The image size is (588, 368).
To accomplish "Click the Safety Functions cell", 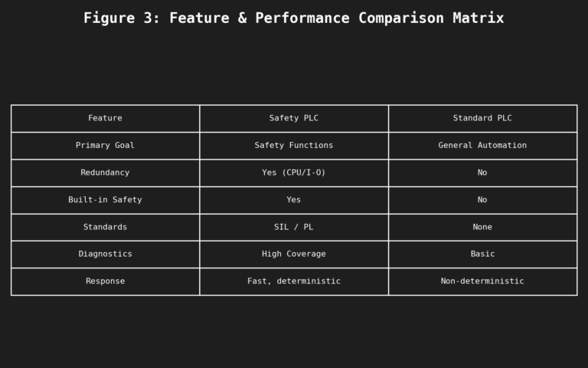I will pyautogui.click(x=294, y=146).
